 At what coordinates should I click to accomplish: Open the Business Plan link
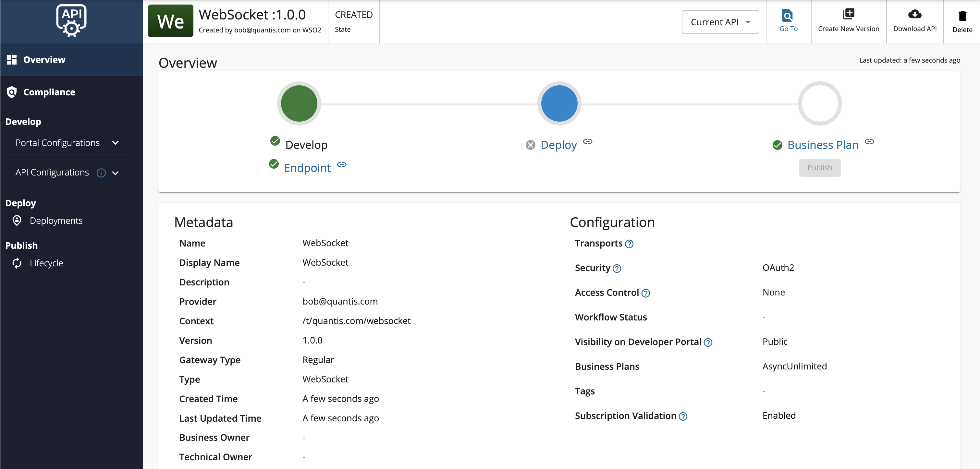(823, 145)
